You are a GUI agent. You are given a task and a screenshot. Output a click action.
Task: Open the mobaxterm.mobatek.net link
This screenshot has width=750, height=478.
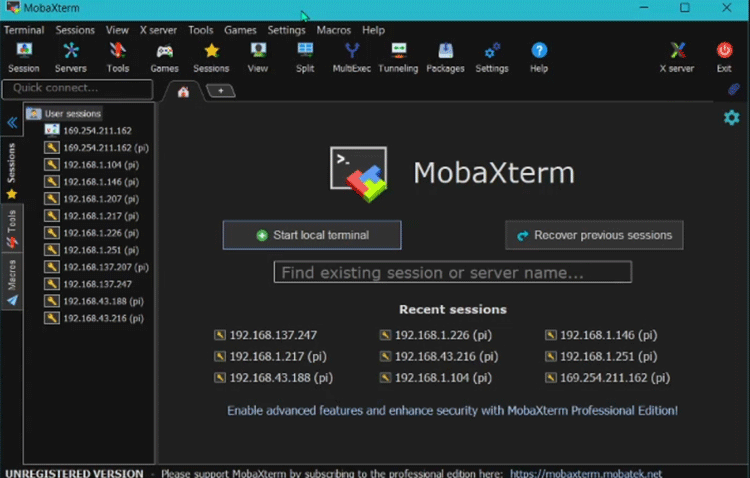pos(586,473)
